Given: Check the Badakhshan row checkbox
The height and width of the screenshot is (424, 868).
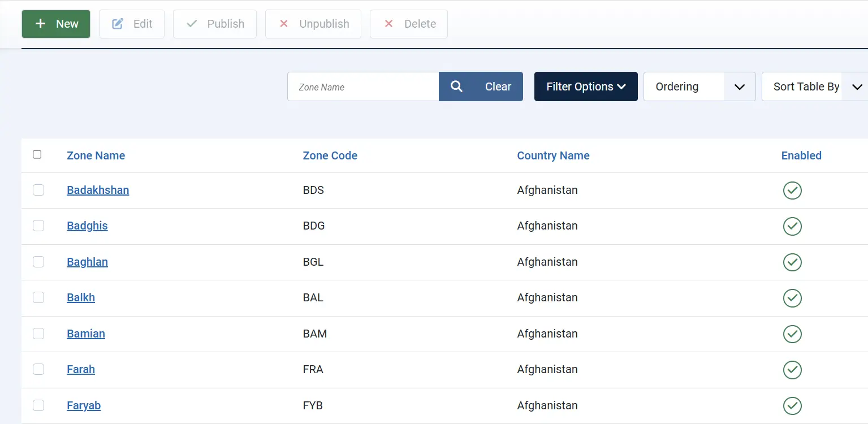Looking at the screenshot, I should click(38, 190).
